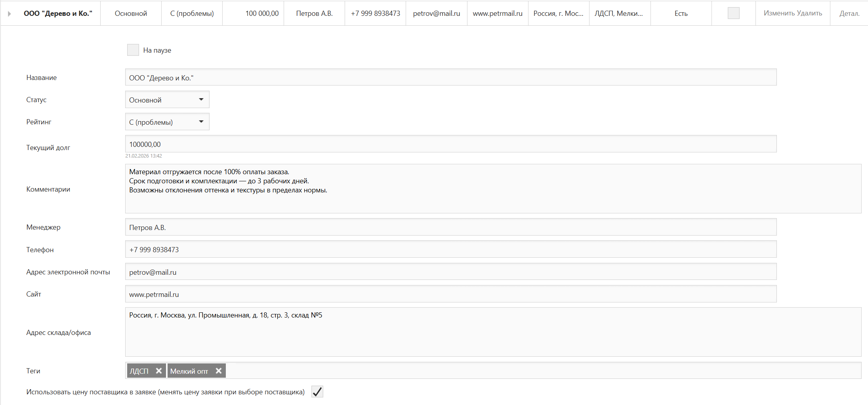
Task: Click the empty area of Теги field
Action: pyautogui.click(x=543, y=371)
